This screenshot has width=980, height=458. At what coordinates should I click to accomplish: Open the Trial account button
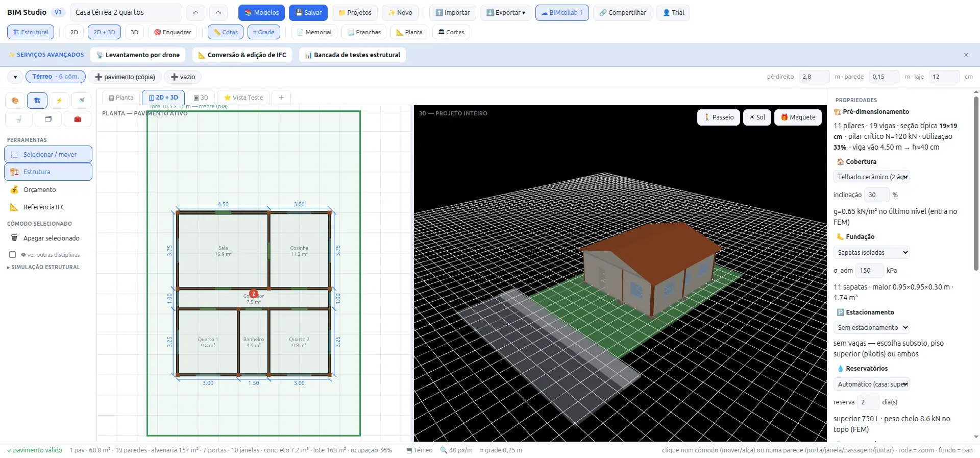coord(673,12)
